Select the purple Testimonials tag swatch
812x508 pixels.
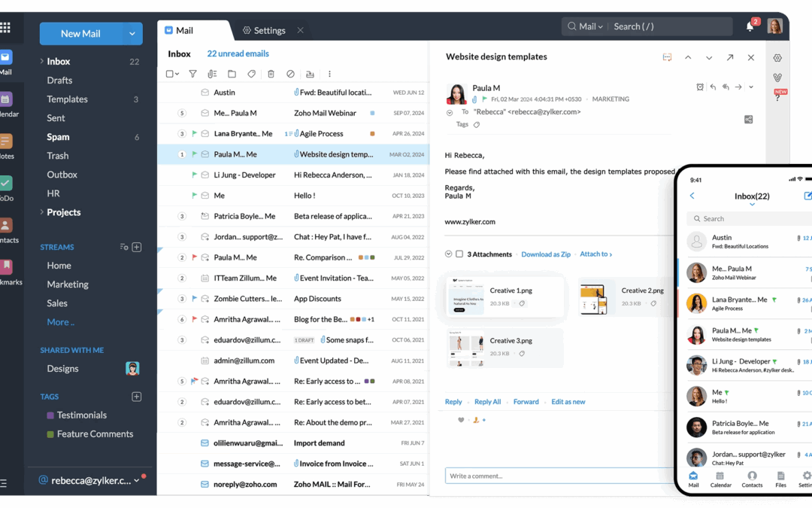pyautogui.click(x=50, y=415)
